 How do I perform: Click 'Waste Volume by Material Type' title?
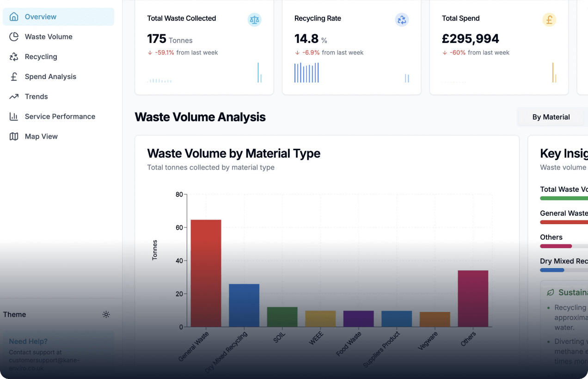click(x=234, y=153)
